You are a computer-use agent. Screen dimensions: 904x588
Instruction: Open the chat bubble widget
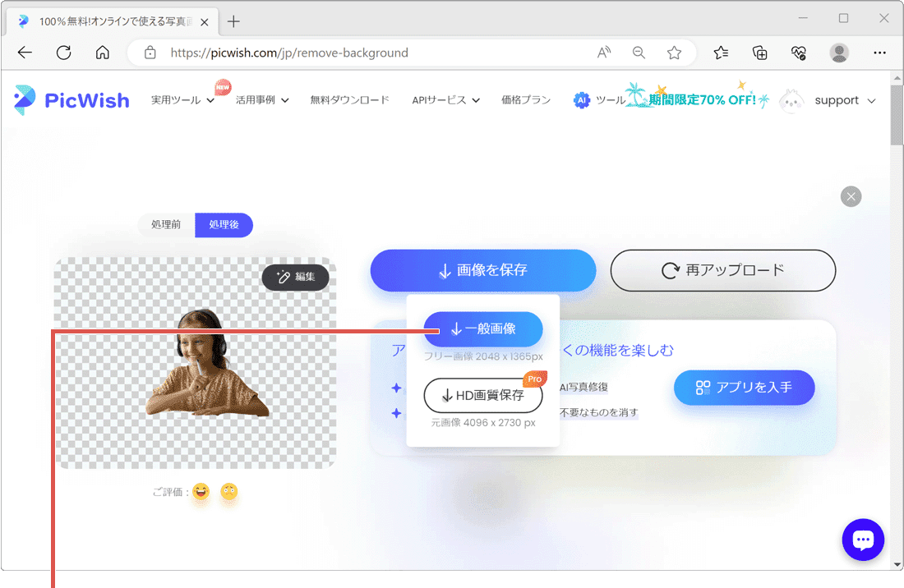(x=863, y=540)
